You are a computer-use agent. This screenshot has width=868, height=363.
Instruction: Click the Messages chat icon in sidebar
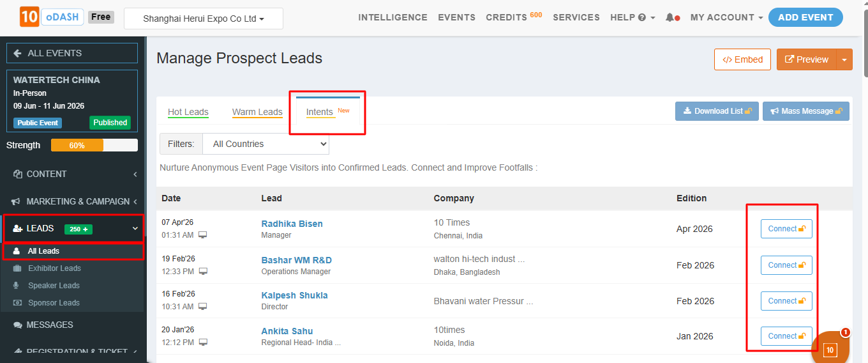18,325
